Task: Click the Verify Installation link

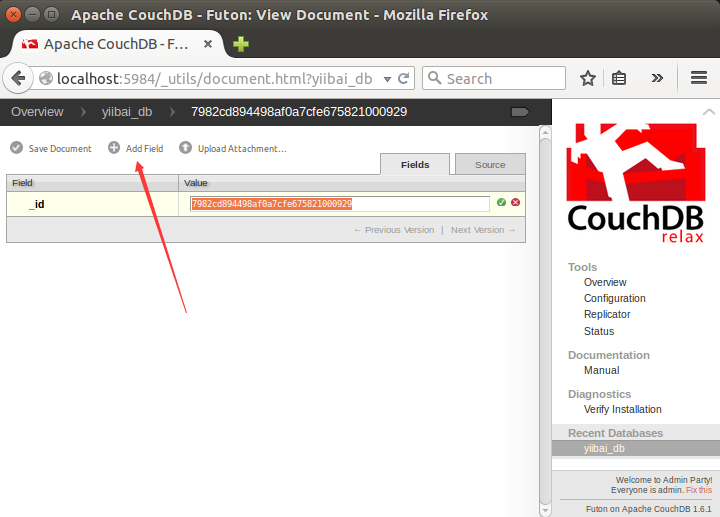Action: pos(622,409)
